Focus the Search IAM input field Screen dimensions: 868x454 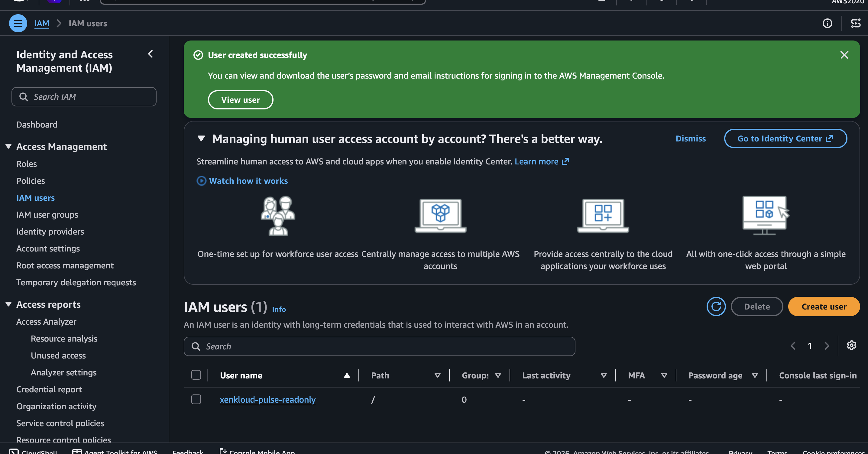(x=84, y=97)
